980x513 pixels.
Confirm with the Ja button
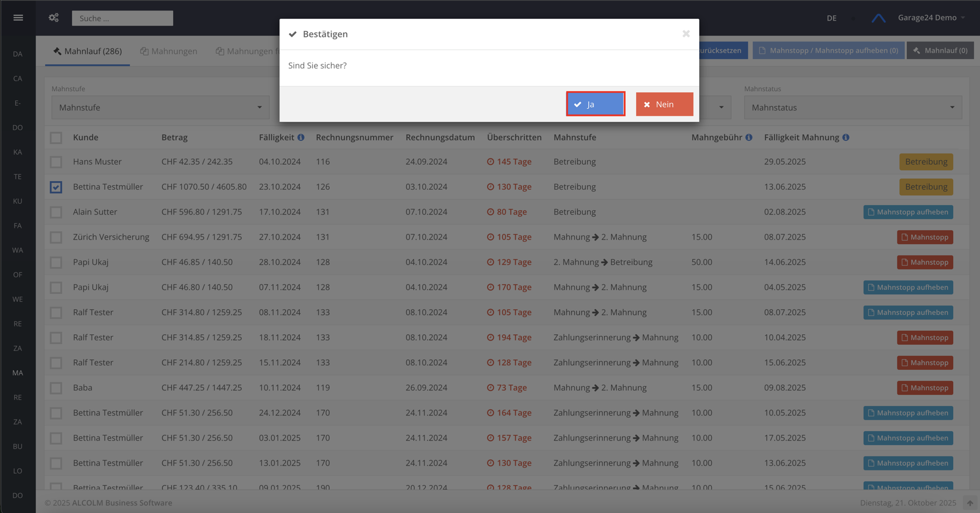(x=595, y=104)
